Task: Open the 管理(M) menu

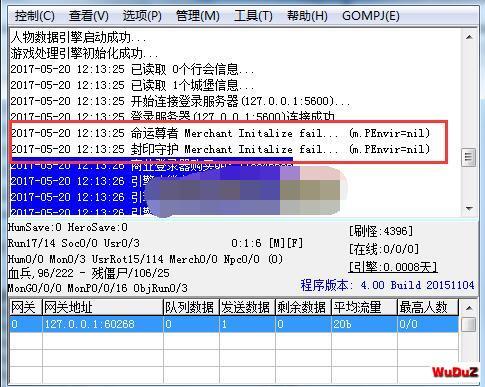Action: 197,16
